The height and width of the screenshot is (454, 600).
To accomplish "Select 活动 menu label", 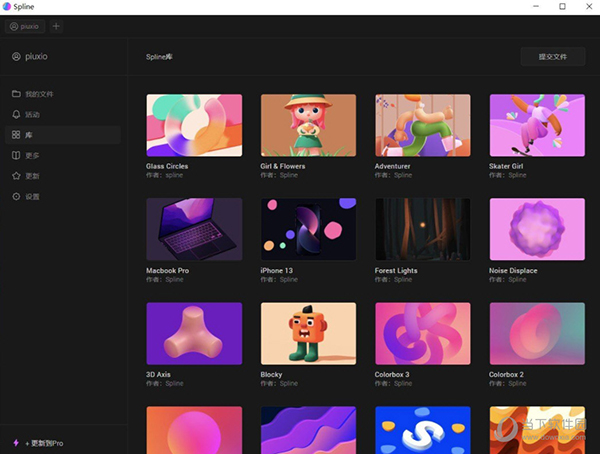I will tap(33, 114).
